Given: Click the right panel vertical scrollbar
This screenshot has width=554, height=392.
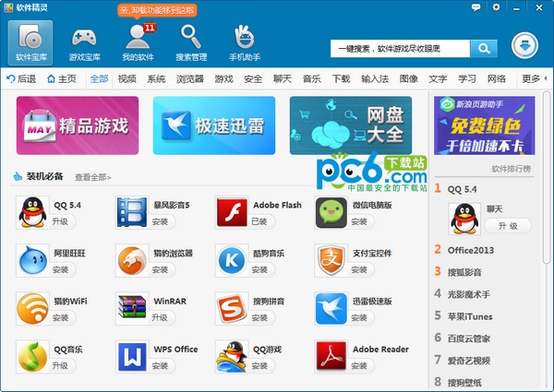Looking at the screenshot, I should [548, 176].
